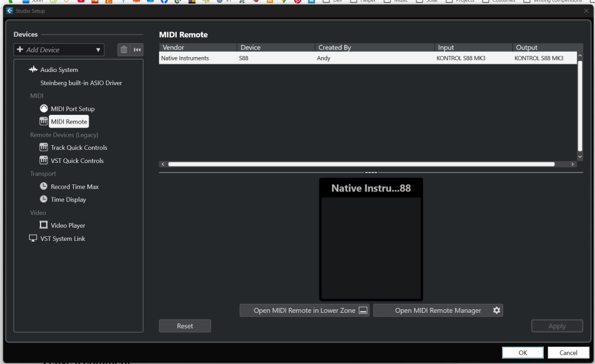The image size is (595, 364).
Task: Select MIDI Remote in device list
Action: pos(68,122)
